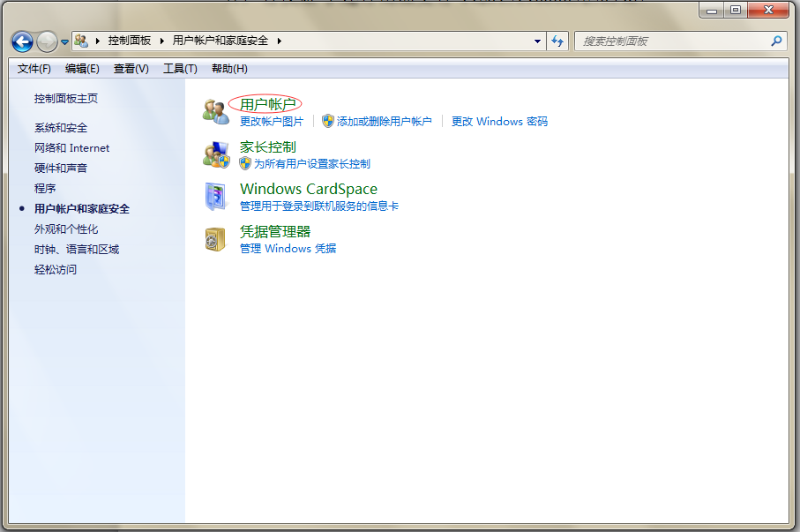Open the address bar history dropdown

[x=537, y=41]
